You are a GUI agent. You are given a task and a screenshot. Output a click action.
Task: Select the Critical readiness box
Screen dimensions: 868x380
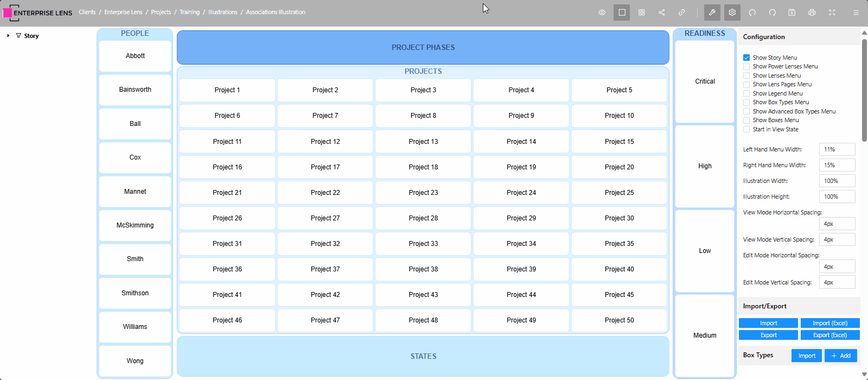click(x=705, y=81)
